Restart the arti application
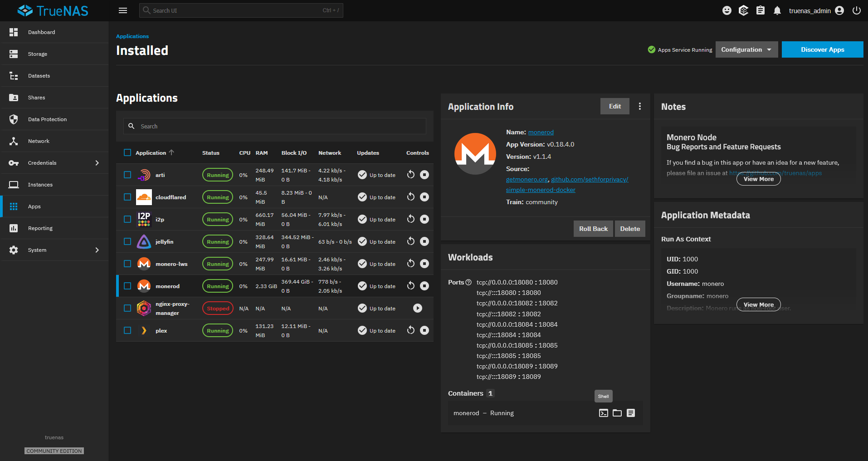This screenshot has height=461, width=868. point(411,174)
